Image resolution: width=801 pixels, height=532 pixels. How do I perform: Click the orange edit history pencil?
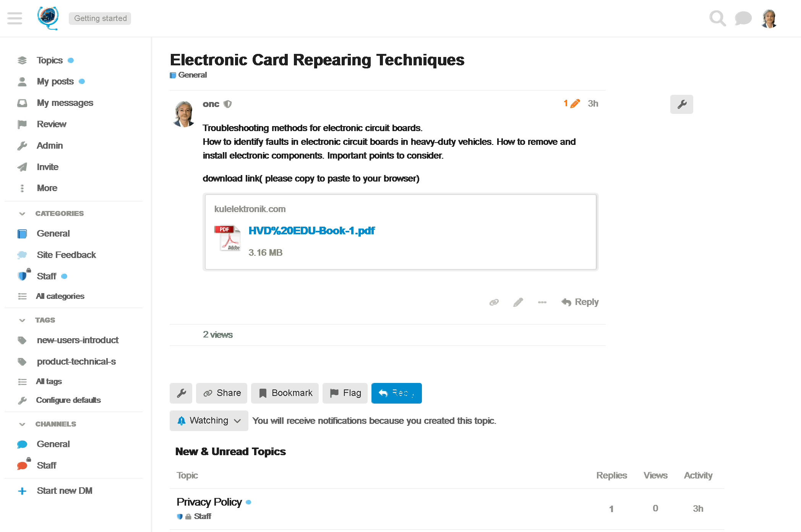(572, 104)
